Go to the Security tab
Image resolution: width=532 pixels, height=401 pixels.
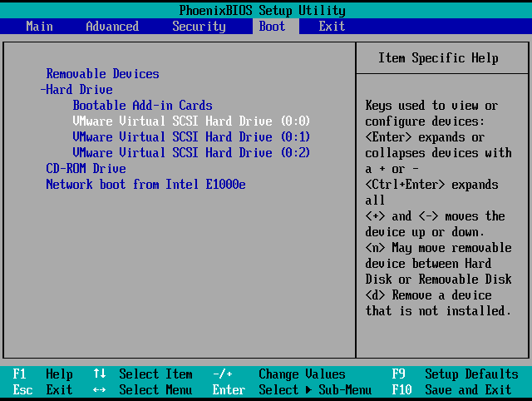pyautogui.click(x=199, y=27)
